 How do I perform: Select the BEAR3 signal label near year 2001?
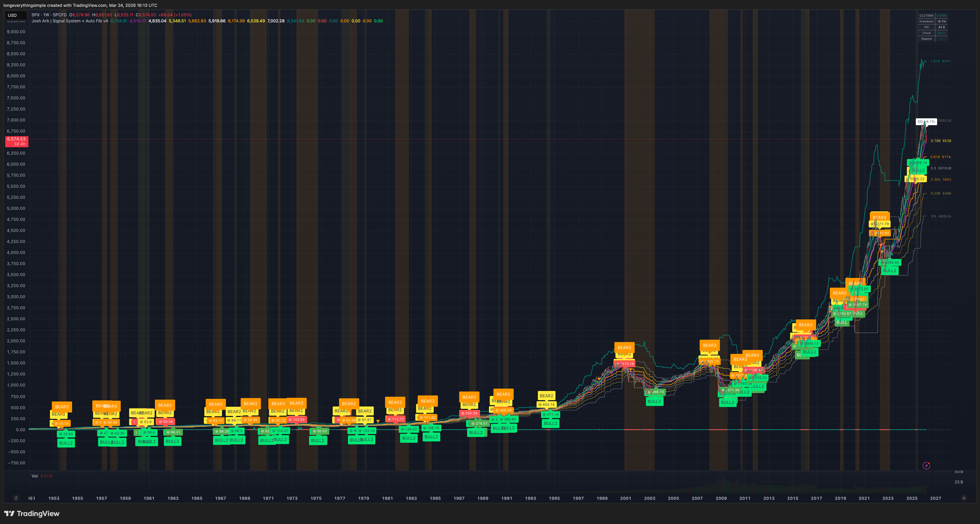click(624, 348)
